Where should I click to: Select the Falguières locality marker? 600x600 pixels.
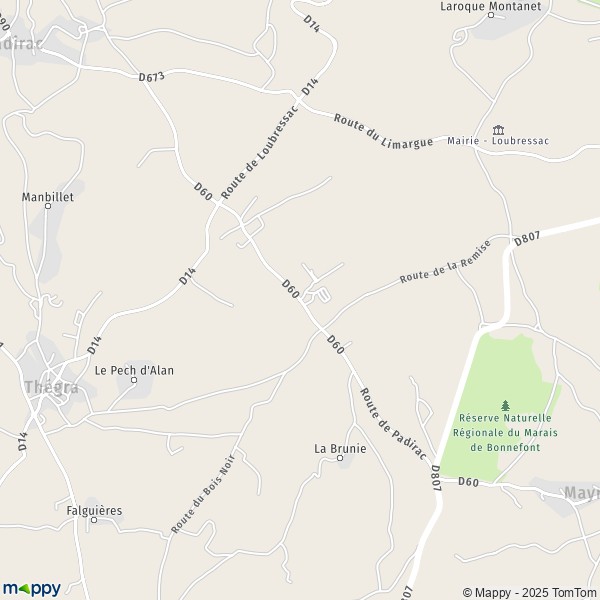pos(94,520)
